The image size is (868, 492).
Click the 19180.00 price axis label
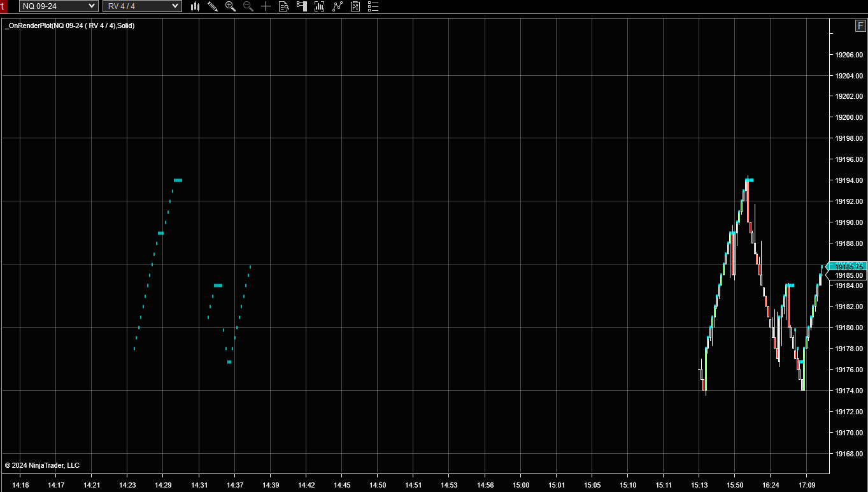point(849,328)
